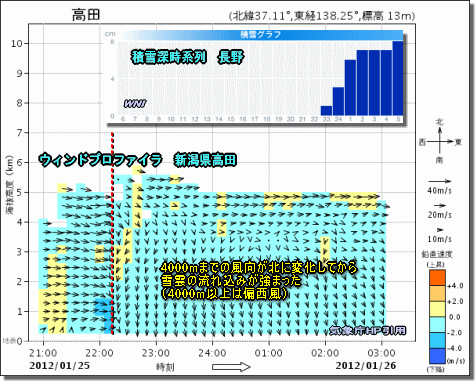Click the 地表 ground level label
The width and height of the screenshot is (475, 381).
pos(9,341)
